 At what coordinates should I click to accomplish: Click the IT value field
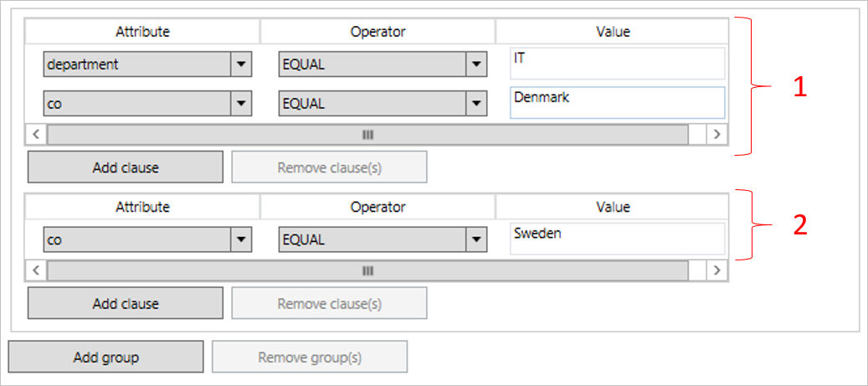(616, 64)
